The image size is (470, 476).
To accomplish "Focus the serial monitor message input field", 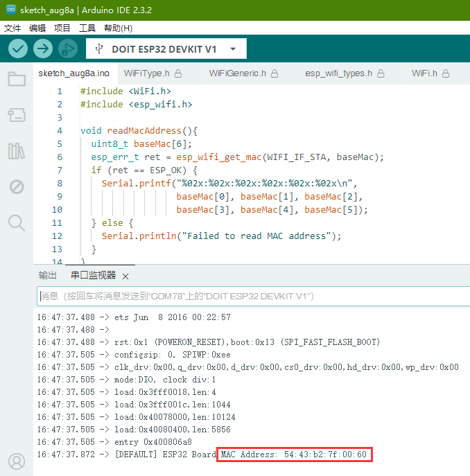I will click(254, 296).
